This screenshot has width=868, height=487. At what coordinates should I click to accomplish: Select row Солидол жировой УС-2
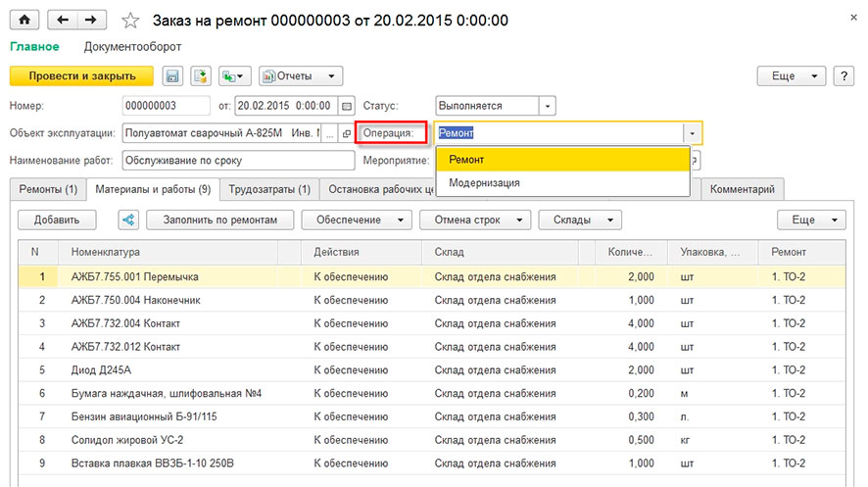432,440
